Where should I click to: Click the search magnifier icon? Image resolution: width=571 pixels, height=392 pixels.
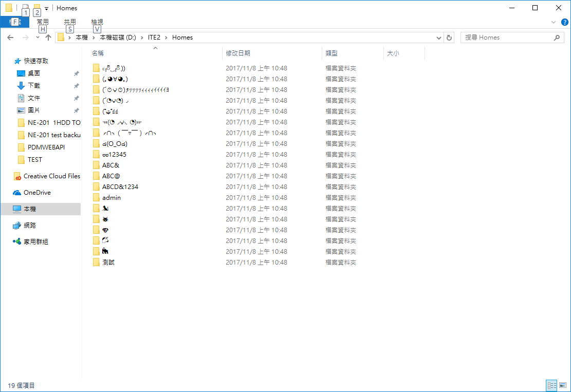tap(557, 38)
